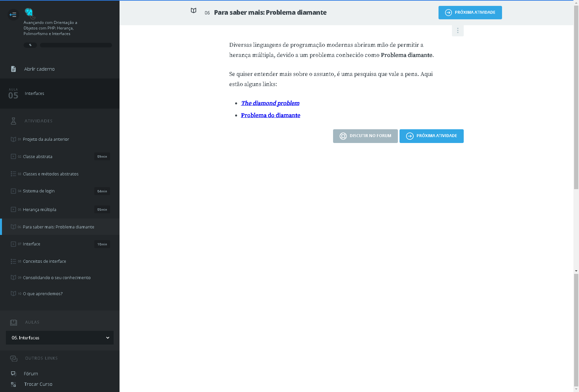Click the Trocar Curso grid icon
The width and height of the screenshot is (579, 392).
tap(13, 384)
